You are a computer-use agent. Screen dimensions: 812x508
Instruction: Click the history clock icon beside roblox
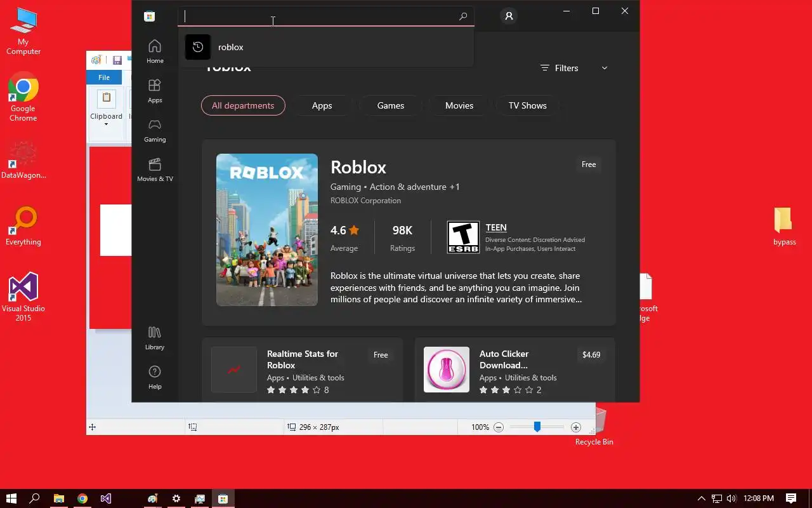tap(197, 47)
